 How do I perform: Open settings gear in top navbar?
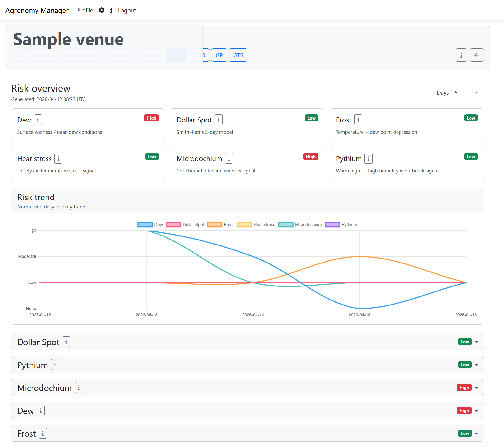(x=102, y=10)
